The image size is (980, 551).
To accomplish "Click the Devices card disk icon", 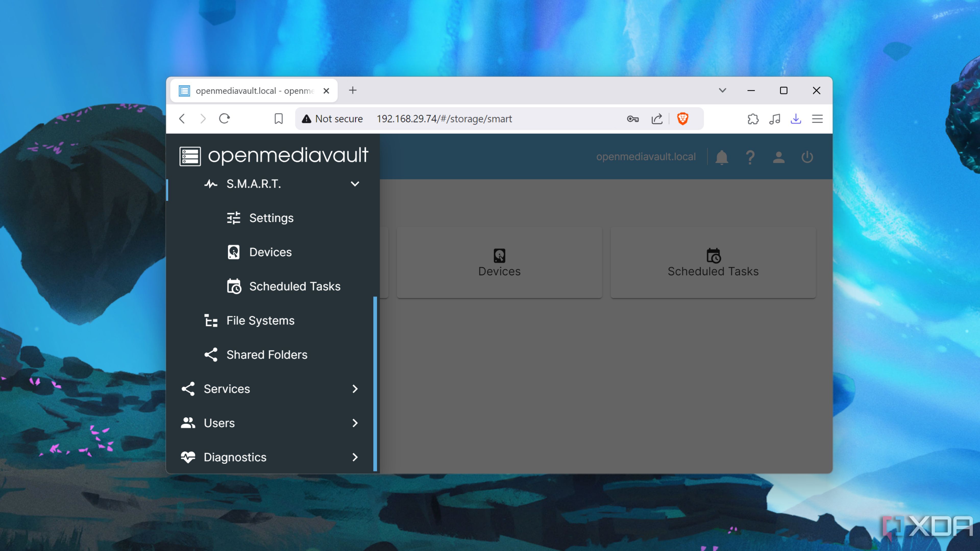I will (x=499, y=256).
